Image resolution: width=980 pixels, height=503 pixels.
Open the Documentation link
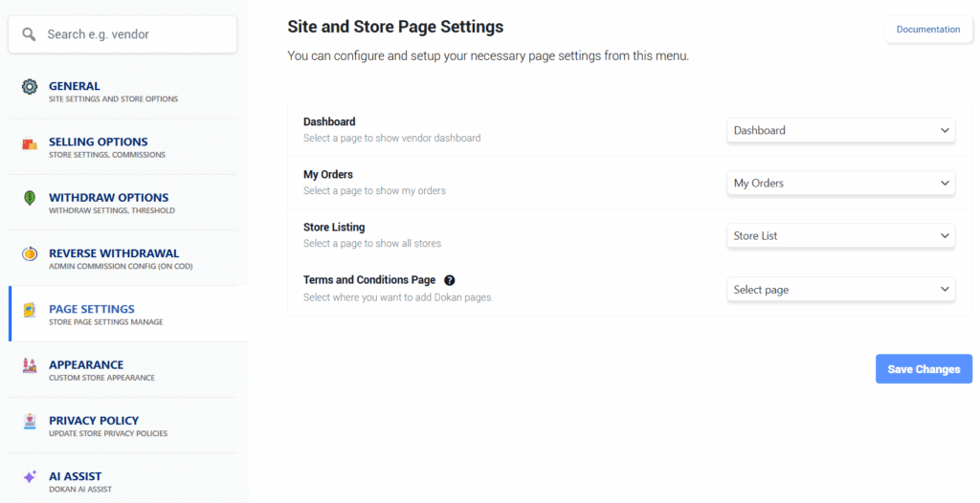click(x=927, y=30)
